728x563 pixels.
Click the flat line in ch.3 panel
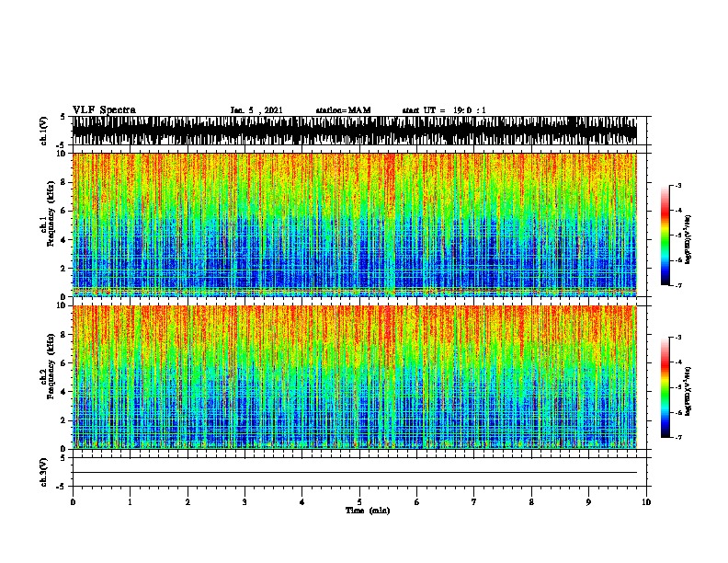(x=354, y=473)
